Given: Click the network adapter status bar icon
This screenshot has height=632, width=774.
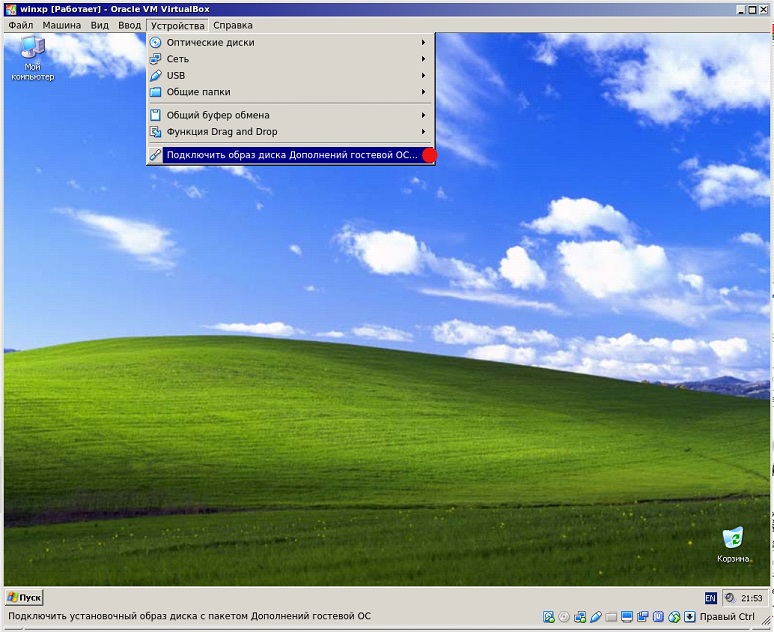Looking at the screenshot, I should tap(580, 617).
